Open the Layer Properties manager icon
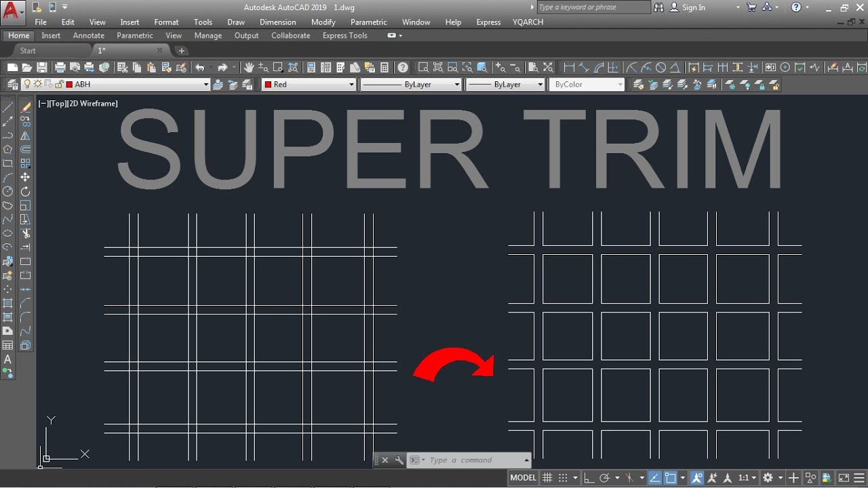The height and width of the screenshot is (488, 868). tap(12, 85)
